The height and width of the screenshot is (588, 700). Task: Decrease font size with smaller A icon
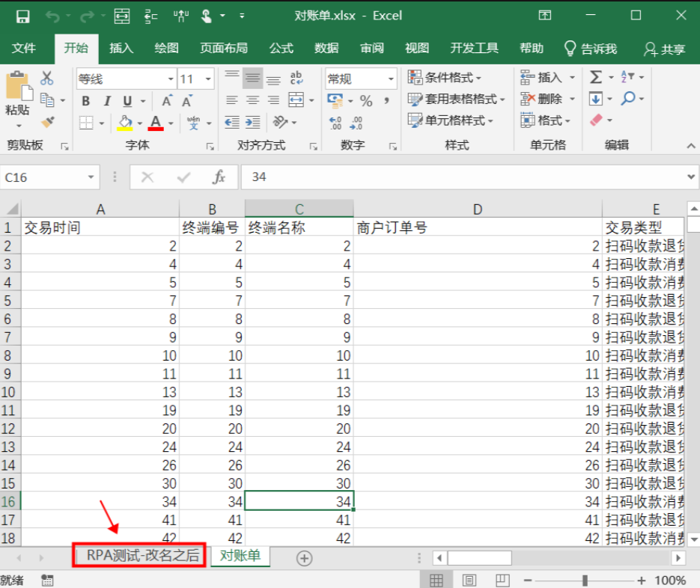point(187,101)
